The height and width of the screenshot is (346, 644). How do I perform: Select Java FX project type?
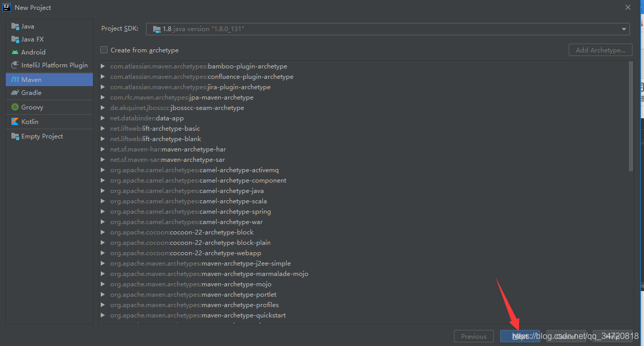pos(49,39)
